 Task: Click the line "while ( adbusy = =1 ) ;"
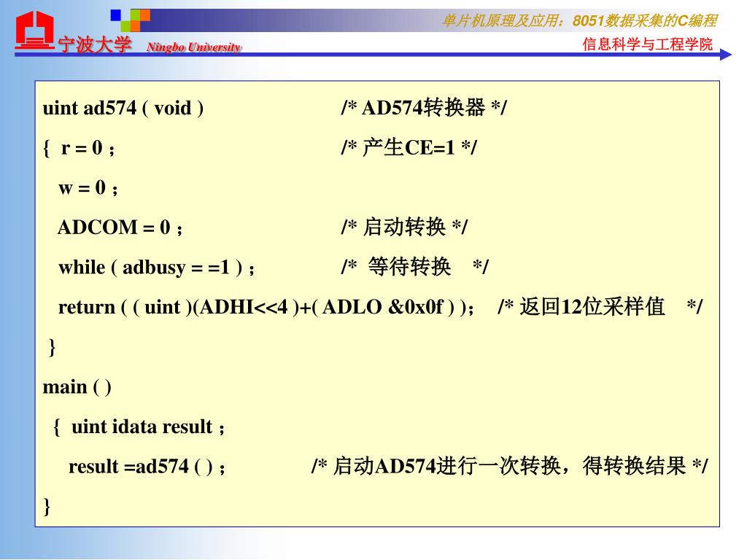157,268
